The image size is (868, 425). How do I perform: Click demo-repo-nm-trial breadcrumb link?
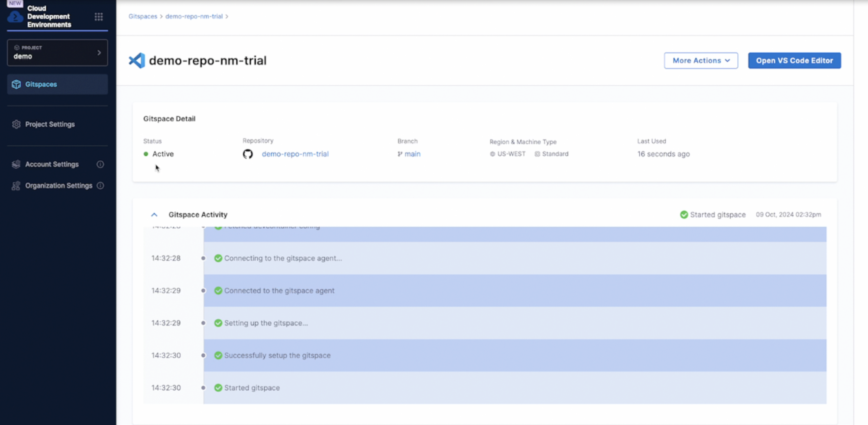click(194, 16)
